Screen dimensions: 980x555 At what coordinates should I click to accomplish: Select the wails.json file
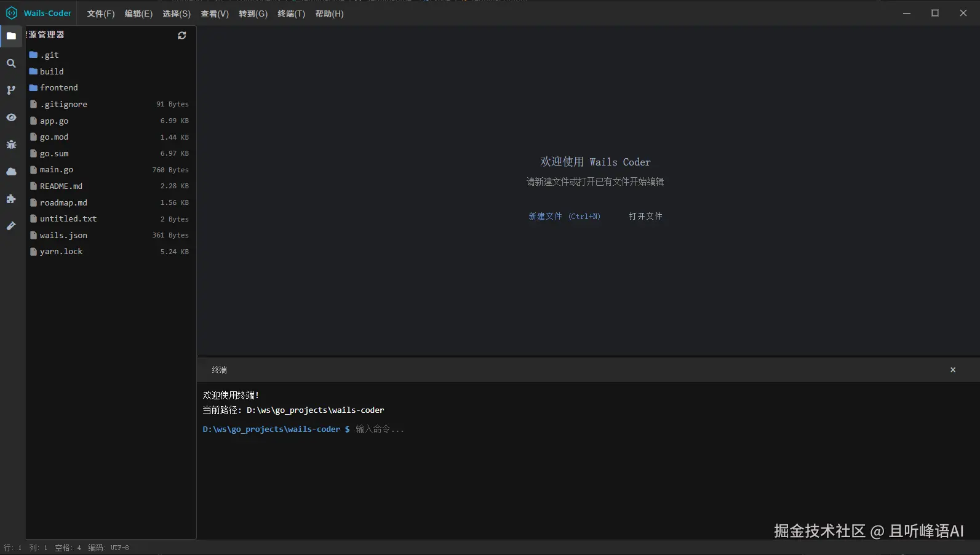click(x=111, y=235)
